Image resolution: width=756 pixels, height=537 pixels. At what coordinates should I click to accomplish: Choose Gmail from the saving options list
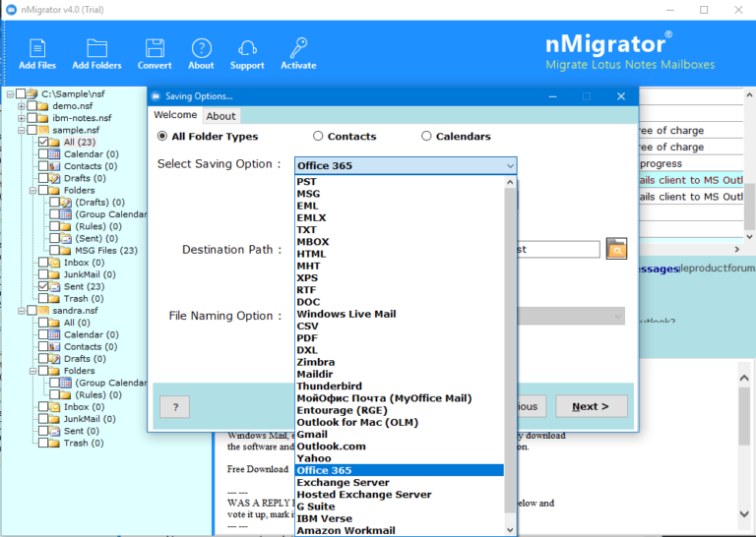(x=312, y=434)
